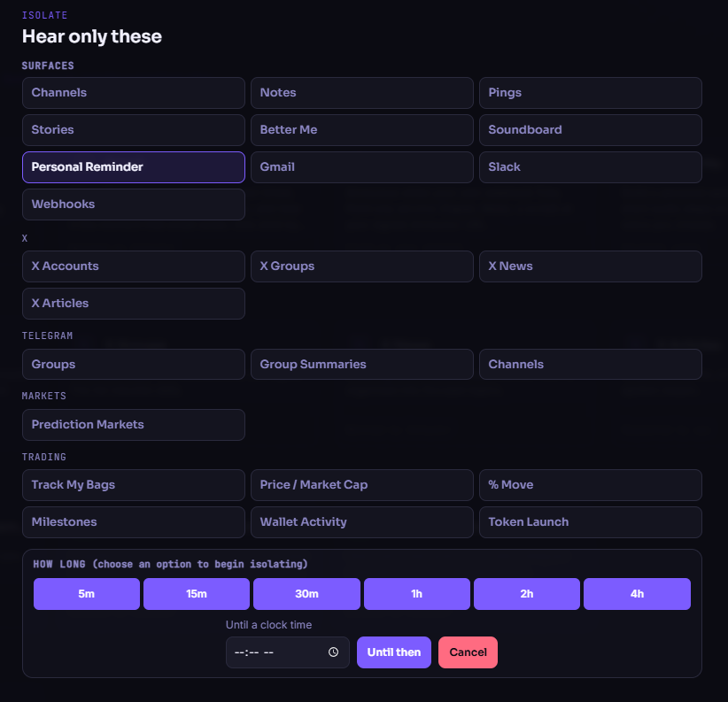The width and height of the screenshot is (728, 702).
Task: Select the Channels chip under Telegram
Action: 590,364
